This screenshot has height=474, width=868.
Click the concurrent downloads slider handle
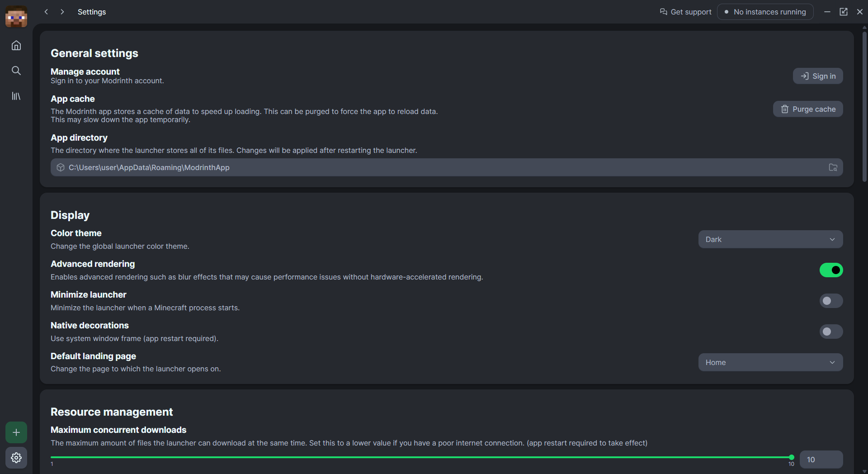(x=791, y=457)
